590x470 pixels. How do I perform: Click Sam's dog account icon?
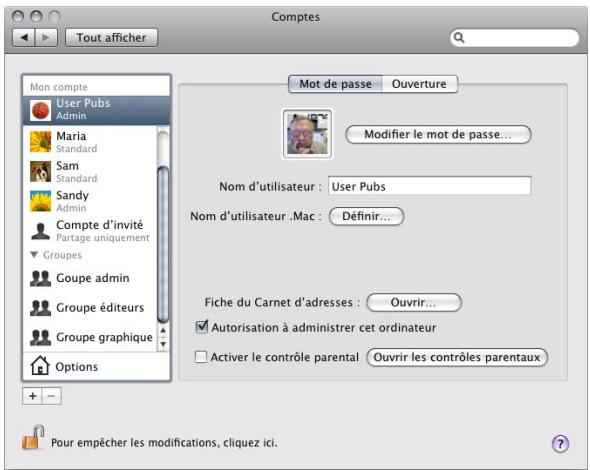(40, 171)
